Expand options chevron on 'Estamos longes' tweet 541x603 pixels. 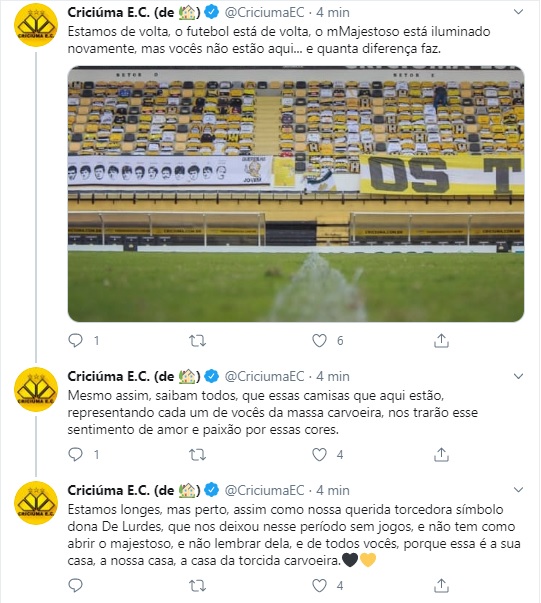point(518,490)
